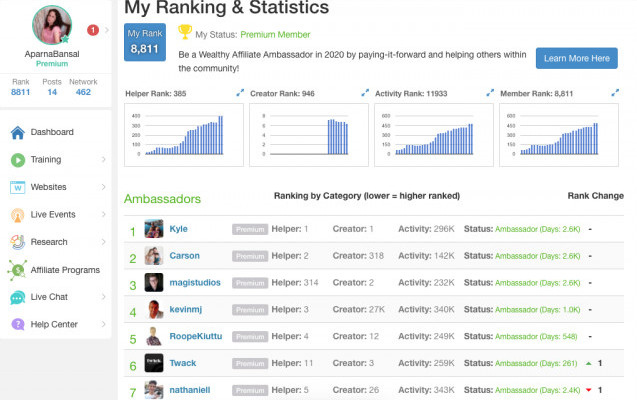Open AparnaBansal profile picture

(x=52, y=25)
